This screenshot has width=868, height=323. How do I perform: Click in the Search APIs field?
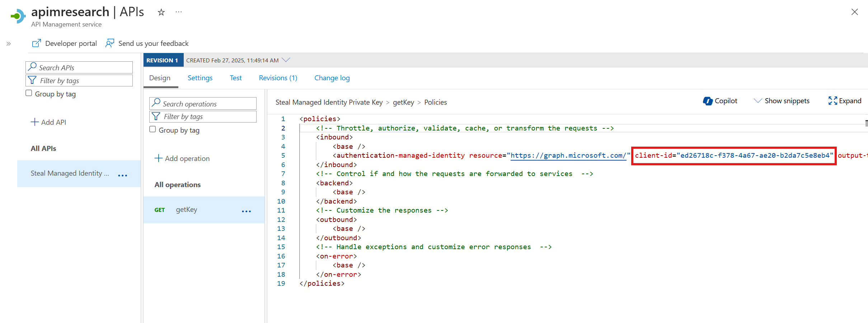click(83, 67)
